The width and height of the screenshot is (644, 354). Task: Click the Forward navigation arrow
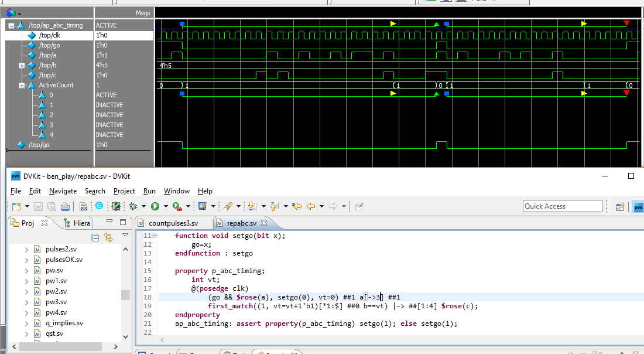tap(333, 206)
